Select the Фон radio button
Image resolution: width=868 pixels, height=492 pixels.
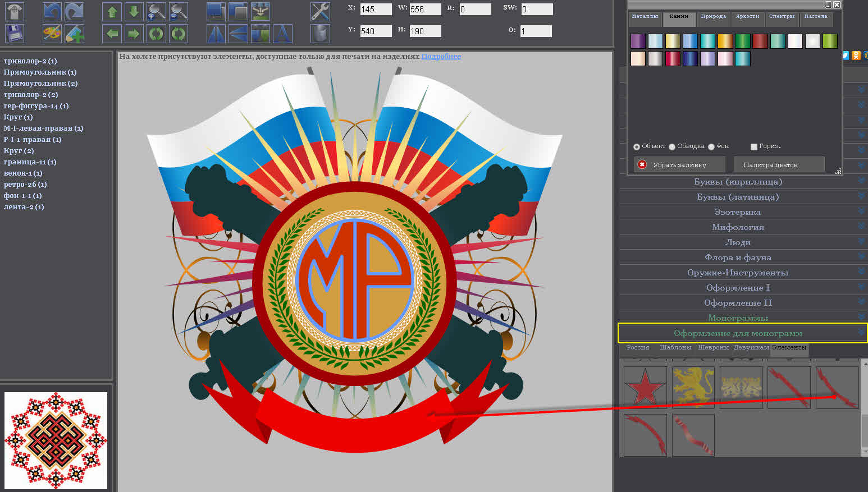(711, 147)
